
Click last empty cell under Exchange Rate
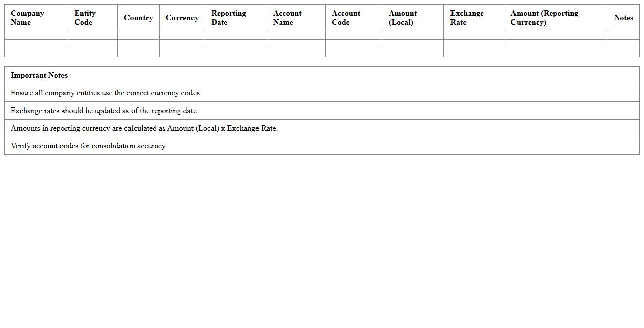474,52
